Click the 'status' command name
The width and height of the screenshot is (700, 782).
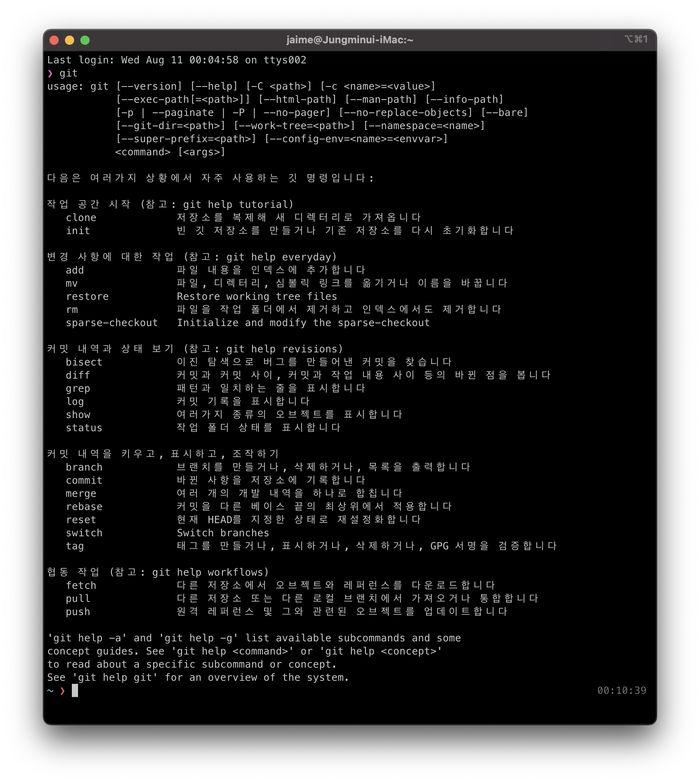(84, 428)
